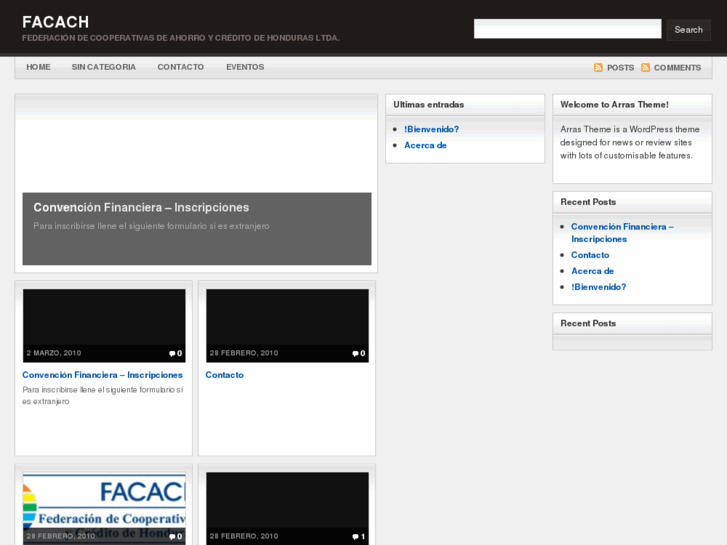Open the comment bubble showing 1 comment
The image size is (727, 545).
point(359,537)
